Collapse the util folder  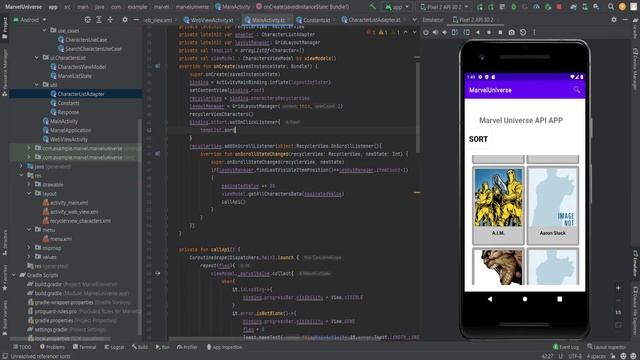37,85
